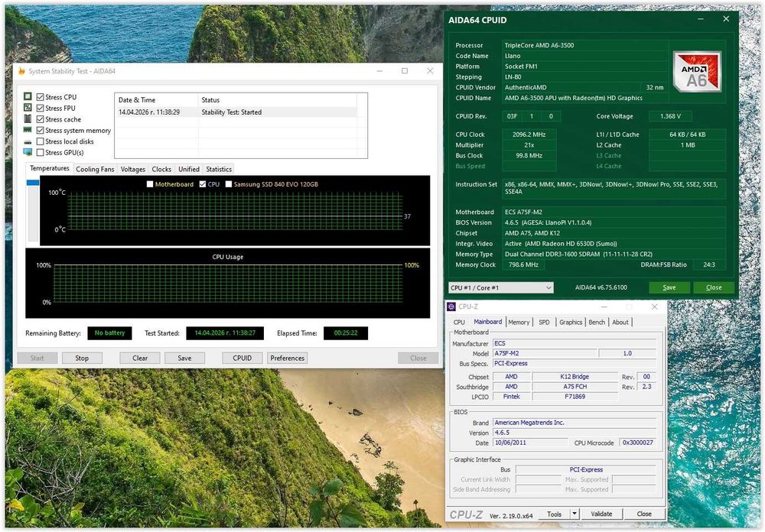Maximize the System Stability Test window
Image resolution: width=765 pixels, height=532 pixels.
[405, 71]
